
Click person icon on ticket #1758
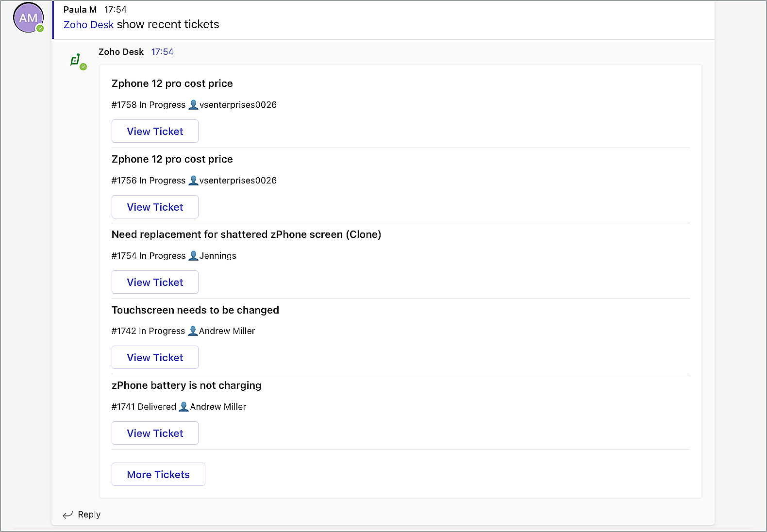point(193,104)
